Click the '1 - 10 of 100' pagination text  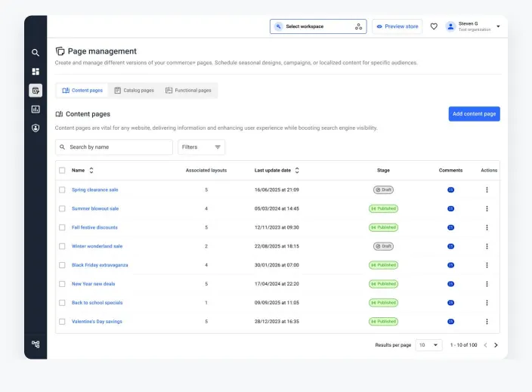[463, 345]
